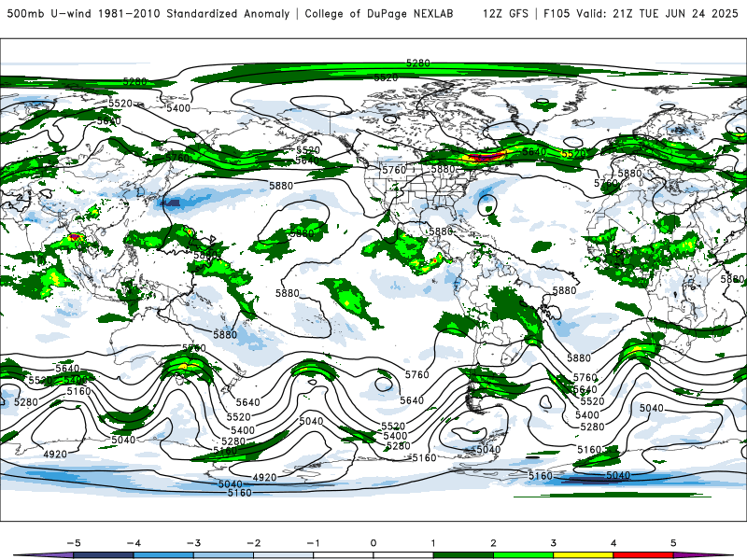The image size is (747, 560).
Task: Click the colorbar tick label "5"
Action: click(x=673, y=543)
